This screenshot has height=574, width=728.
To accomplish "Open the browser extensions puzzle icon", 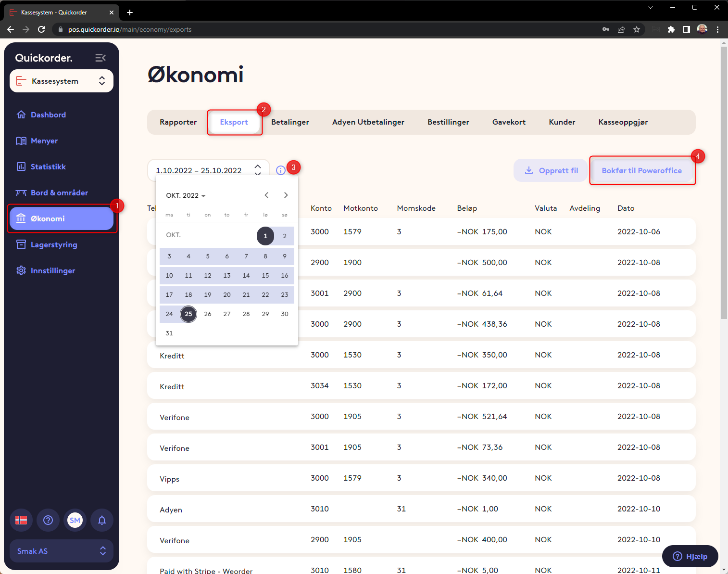I will [671, 29].
